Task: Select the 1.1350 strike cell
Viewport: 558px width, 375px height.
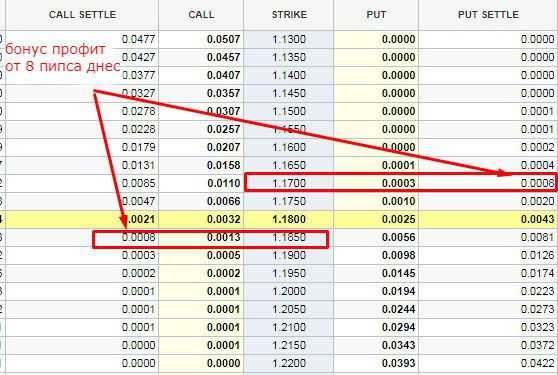Action: tap(289, 57)
